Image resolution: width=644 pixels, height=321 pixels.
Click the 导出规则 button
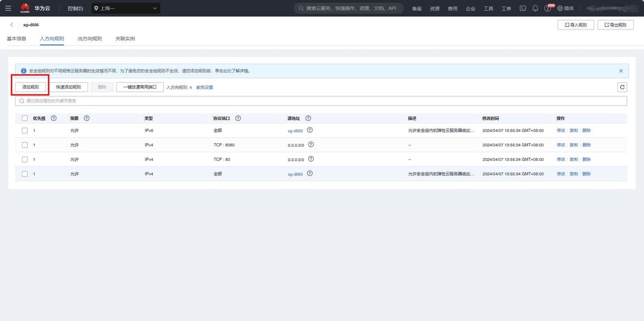tap(615, 25)
